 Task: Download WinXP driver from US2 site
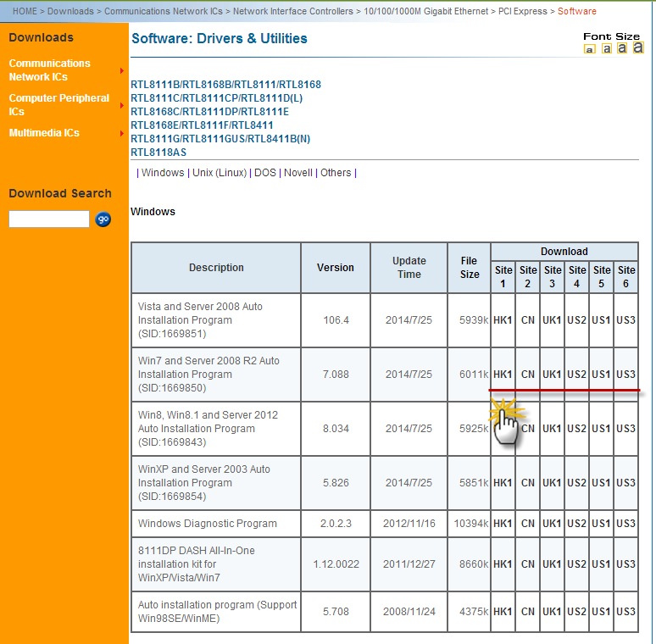point(576,483)
